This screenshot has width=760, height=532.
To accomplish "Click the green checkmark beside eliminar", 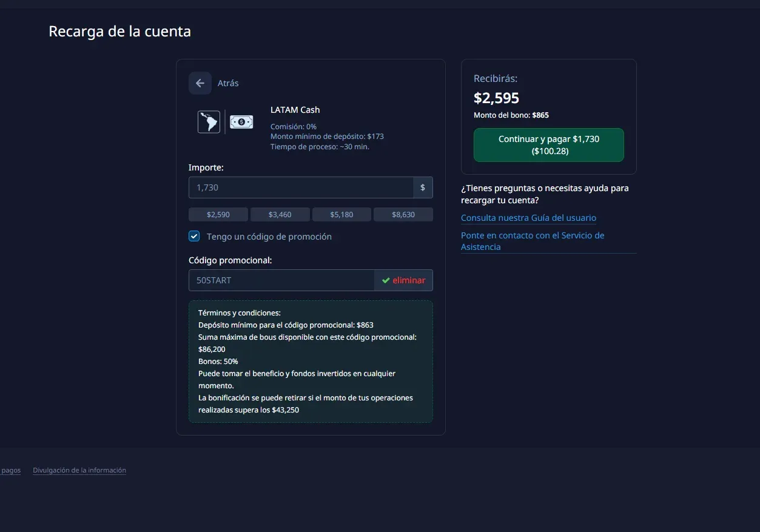I will point(386,280).
